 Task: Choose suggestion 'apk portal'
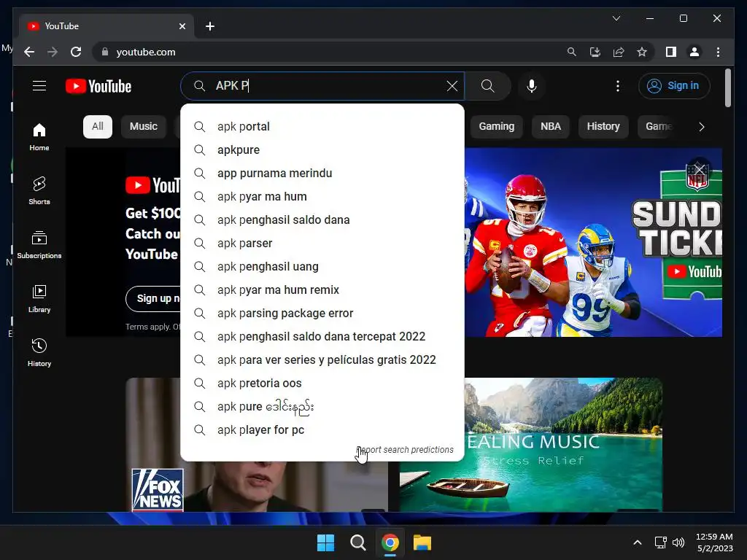[322, 127]
